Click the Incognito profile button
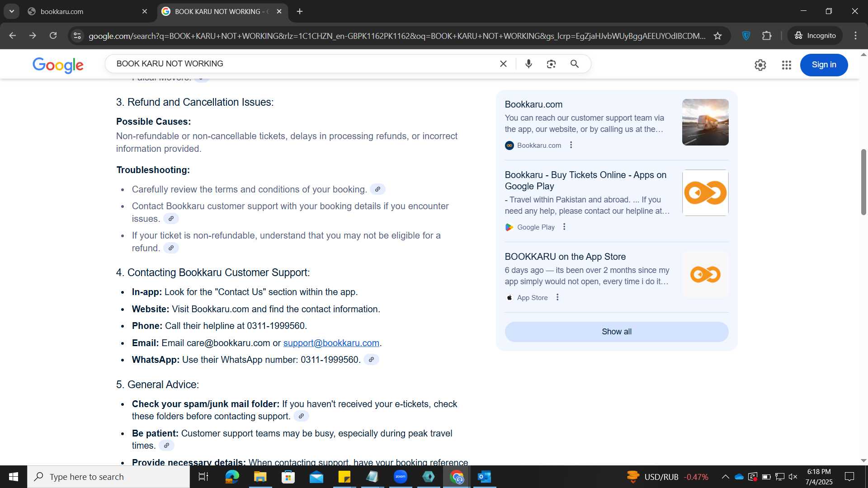The height and width of the screenshot is (488, 868). pos(815,36)
